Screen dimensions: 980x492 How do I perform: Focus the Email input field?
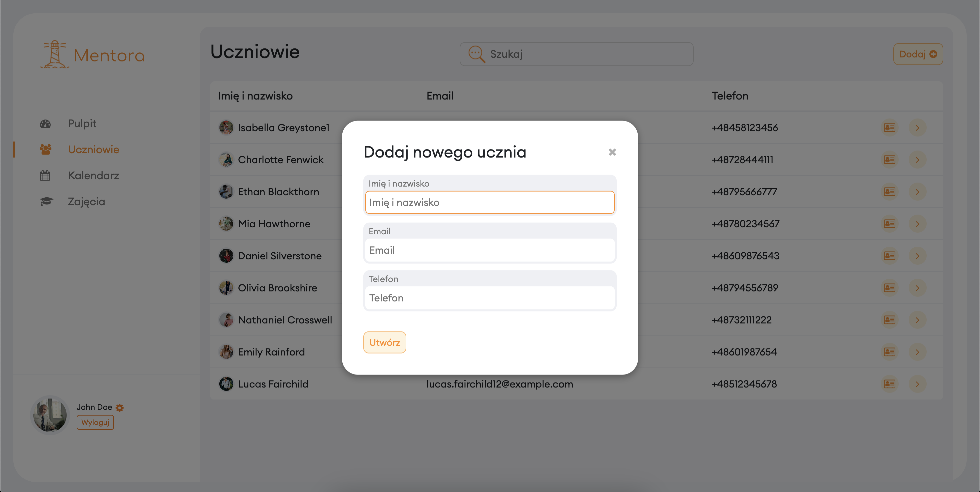pyautogui.click(x=489, y=250)
